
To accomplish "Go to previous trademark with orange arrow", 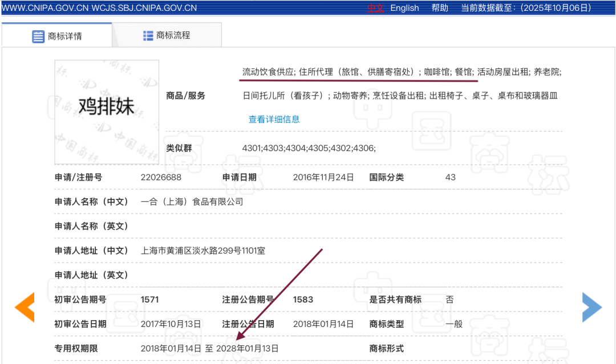I will [25, 307].
